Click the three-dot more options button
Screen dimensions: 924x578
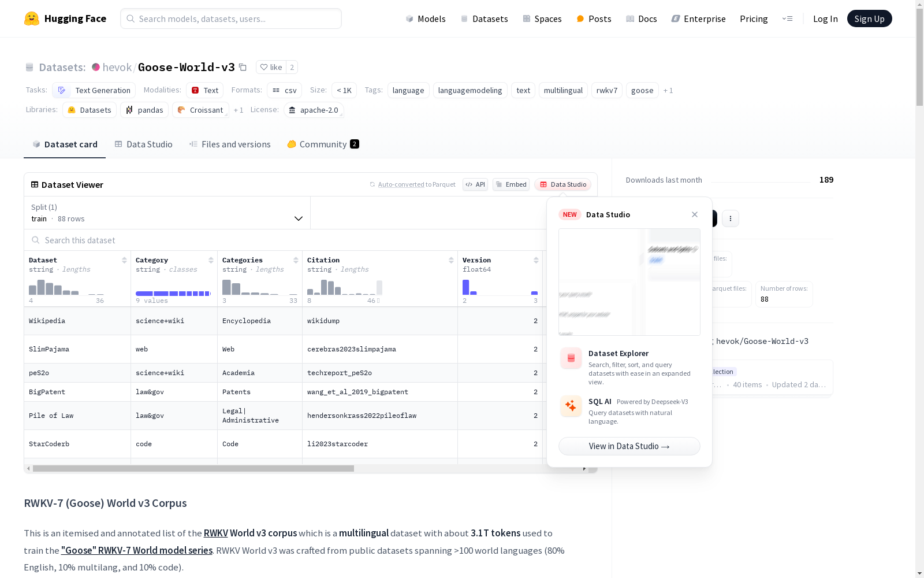tap(731, 218)
